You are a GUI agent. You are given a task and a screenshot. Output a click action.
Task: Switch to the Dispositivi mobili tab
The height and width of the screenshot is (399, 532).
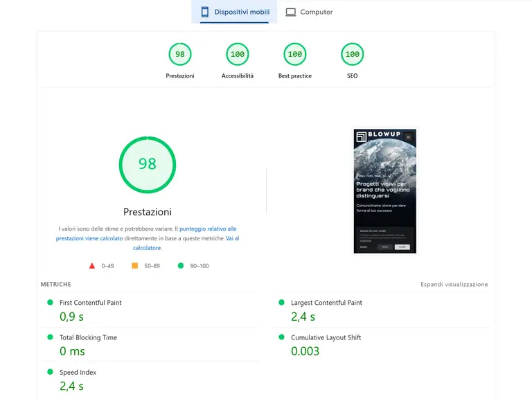point(234,12)
